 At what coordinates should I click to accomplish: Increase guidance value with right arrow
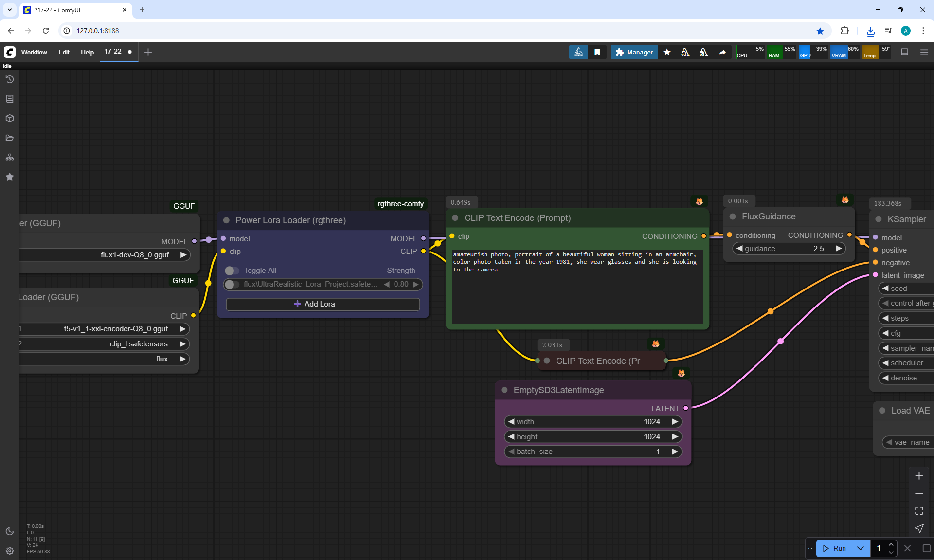839,249
